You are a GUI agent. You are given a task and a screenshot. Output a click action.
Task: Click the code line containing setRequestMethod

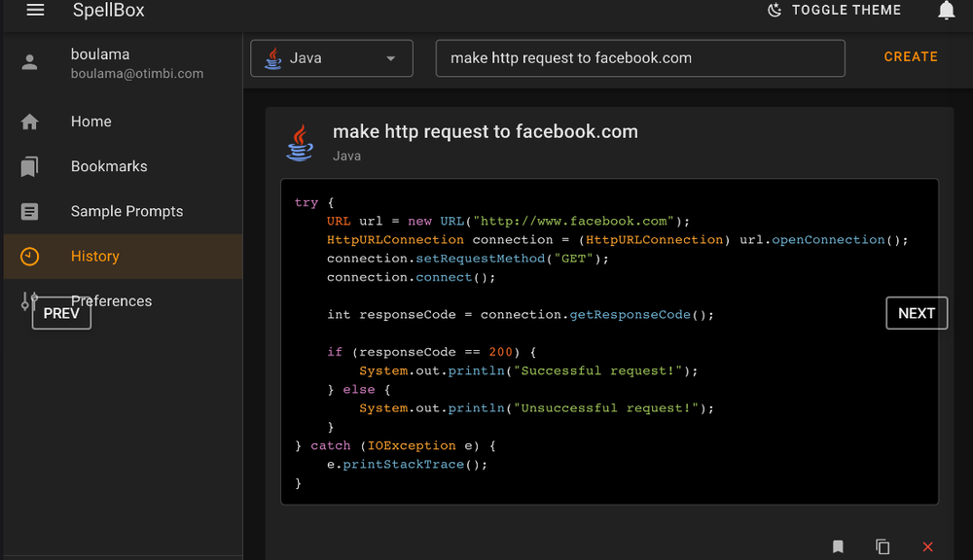coord(468,259)
